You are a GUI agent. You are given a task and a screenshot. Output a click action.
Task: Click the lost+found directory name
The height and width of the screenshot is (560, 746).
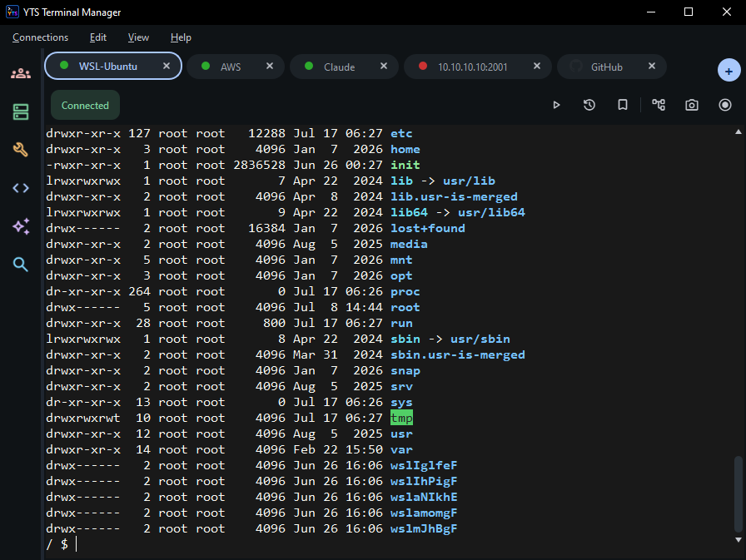[x=428, y=228]
